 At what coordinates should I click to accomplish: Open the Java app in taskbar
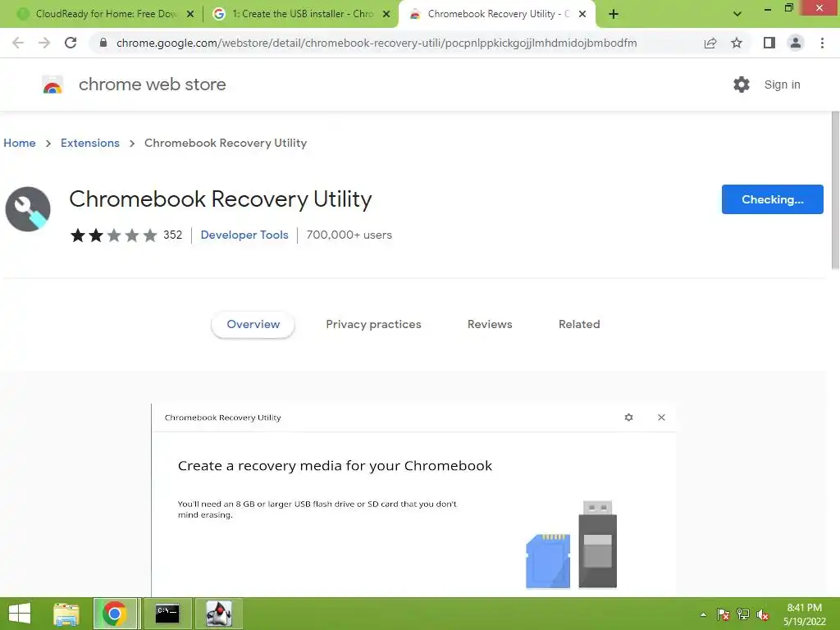(x=219, y=614)
